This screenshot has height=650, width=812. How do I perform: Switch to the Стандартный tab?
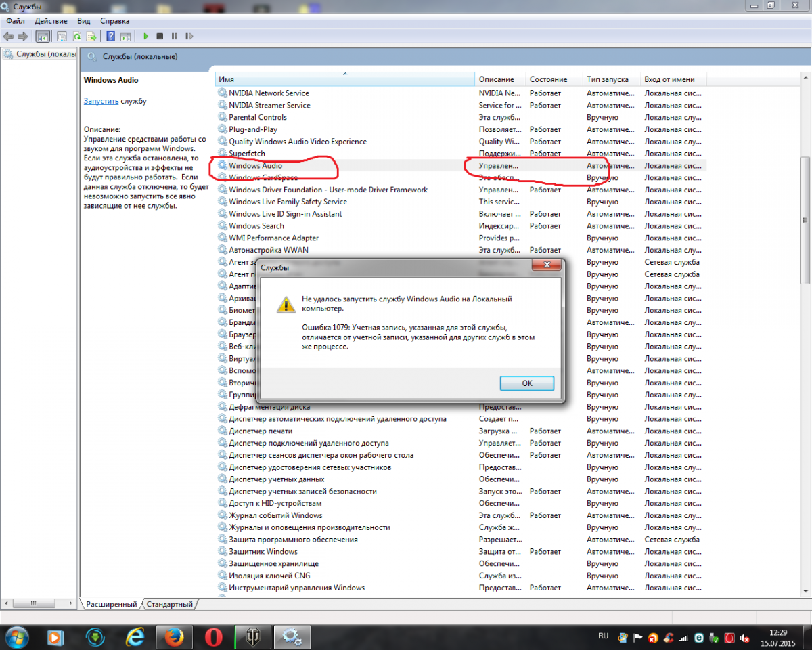click(x=170, y=604)
